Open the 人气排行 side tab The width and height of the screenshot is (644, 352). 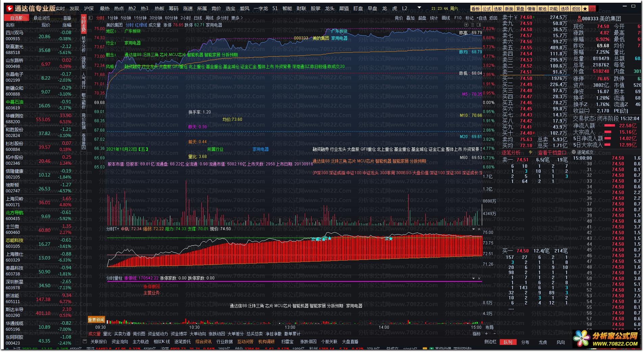click(84, 81)
